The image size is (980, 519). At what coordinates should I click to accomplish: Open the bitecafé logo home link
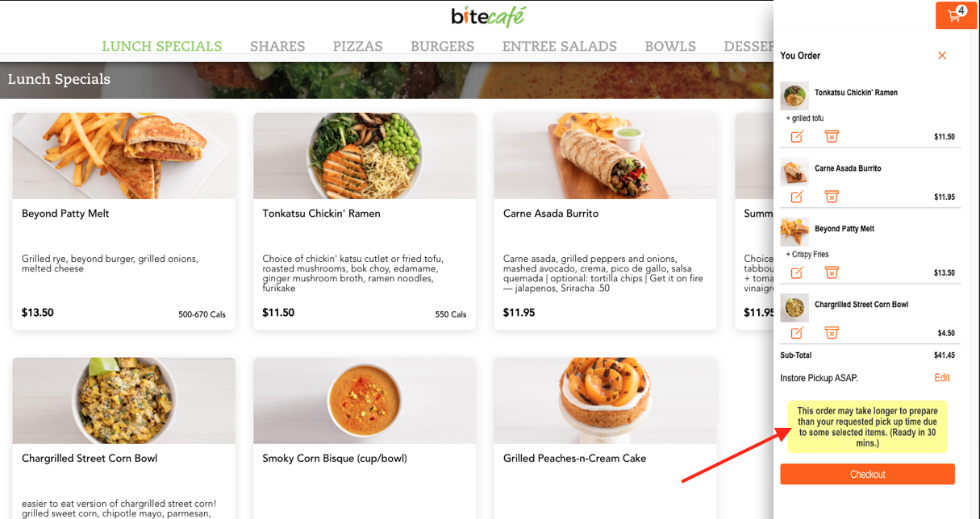(x=488, y=16)
